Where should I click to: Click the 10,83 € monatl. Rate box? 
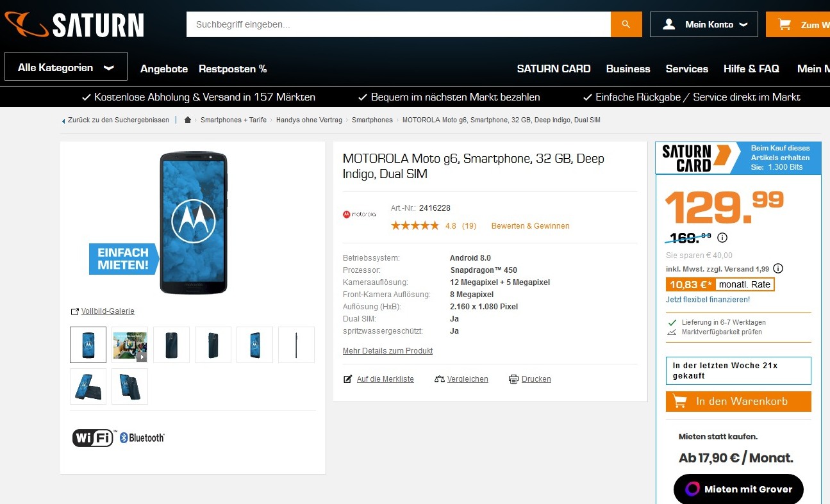(x=720, y=284)
